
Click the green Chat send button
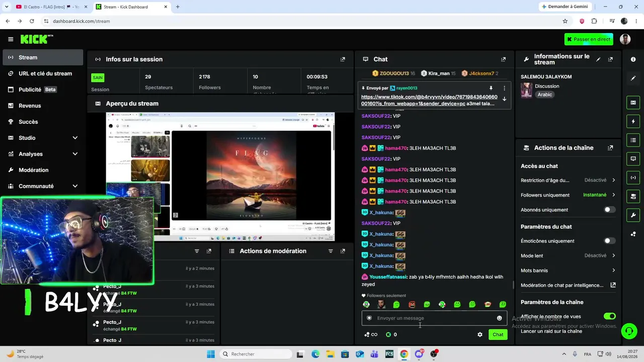pyautogui.click(x=498, y=334)
